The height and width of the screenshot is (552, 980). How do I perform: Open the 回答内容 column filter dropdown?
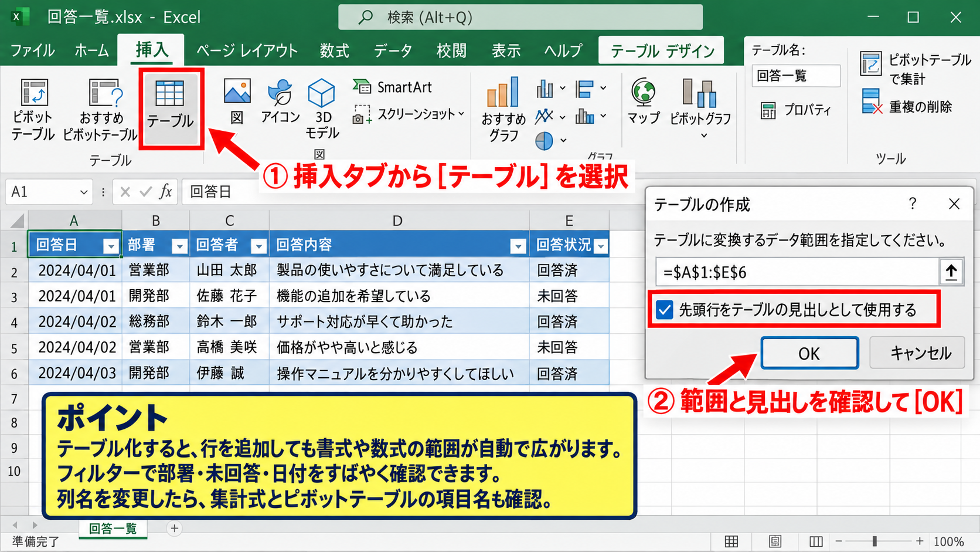click(518, 246)
